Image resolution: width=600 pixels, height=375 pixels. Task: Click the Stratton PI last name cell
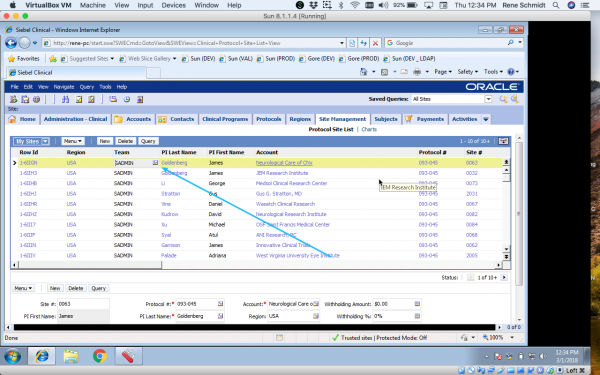(170, 194)
